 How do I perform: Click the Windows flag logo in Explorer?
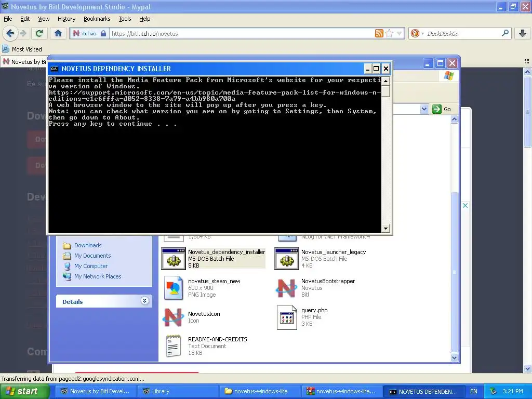[448, 76]
